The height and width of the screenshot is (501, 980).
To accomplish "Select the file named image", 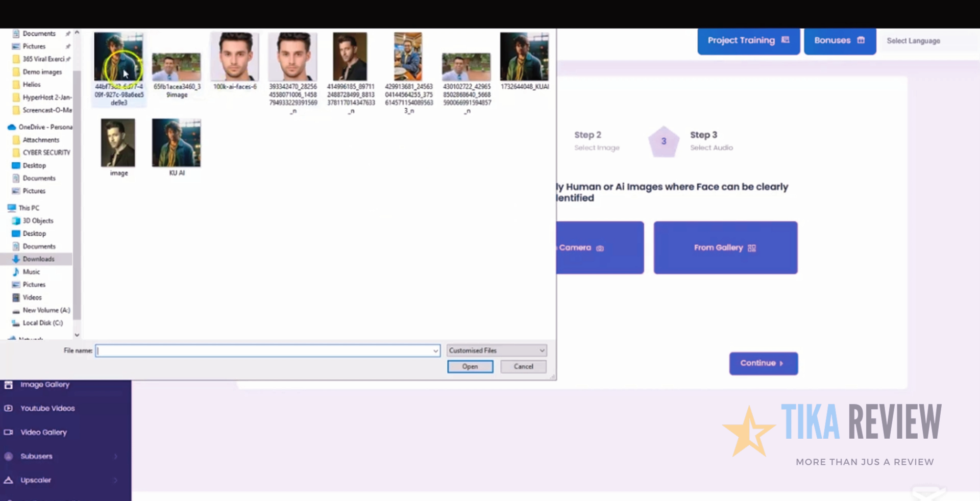I will (118, 147).
